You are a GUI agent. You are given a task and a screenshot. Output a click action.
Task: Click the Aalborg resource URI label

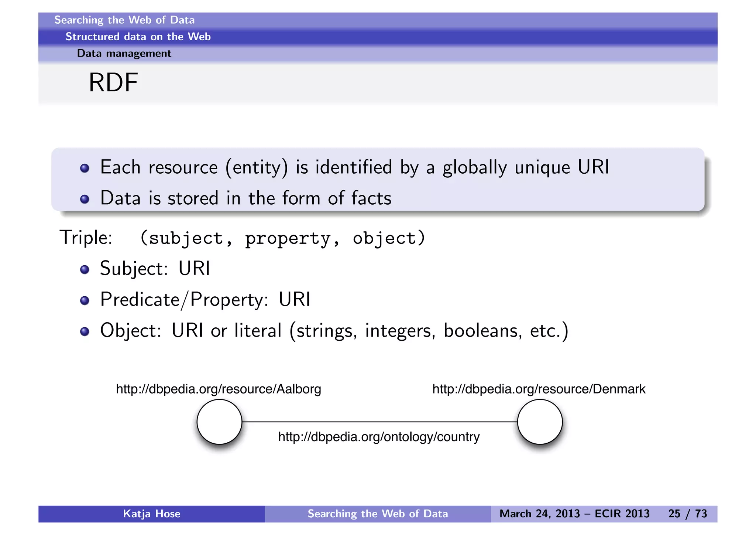(x=219, y=389)
